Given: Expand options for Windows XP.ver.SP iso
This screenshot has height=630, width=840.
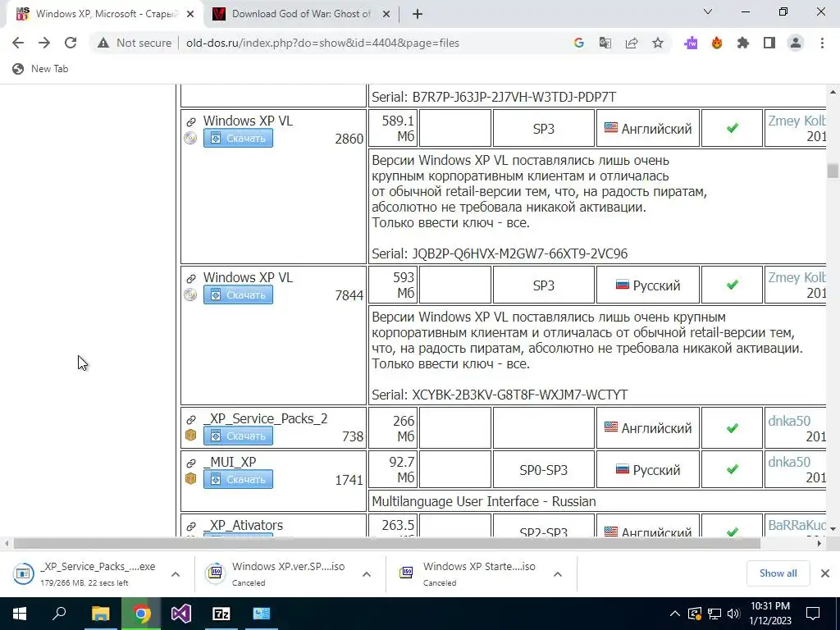Looking at the screenshot, I should [x=367, y=574].
